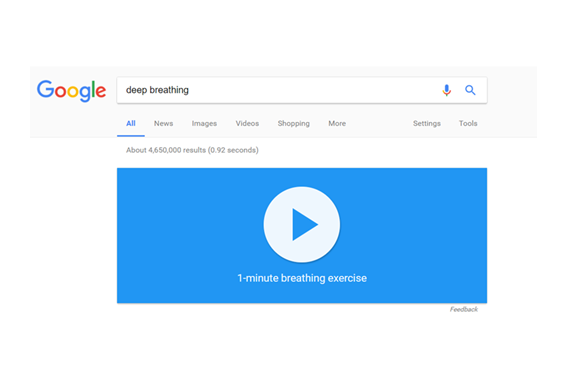567x378 pixels.
Task: Click the Feedback link
Action: pyautogui.click(x=464, y=309)
